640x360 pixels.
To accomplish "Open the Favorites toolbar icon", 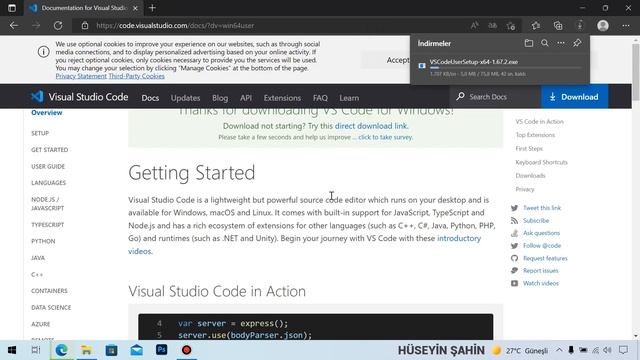I will 536,26.
